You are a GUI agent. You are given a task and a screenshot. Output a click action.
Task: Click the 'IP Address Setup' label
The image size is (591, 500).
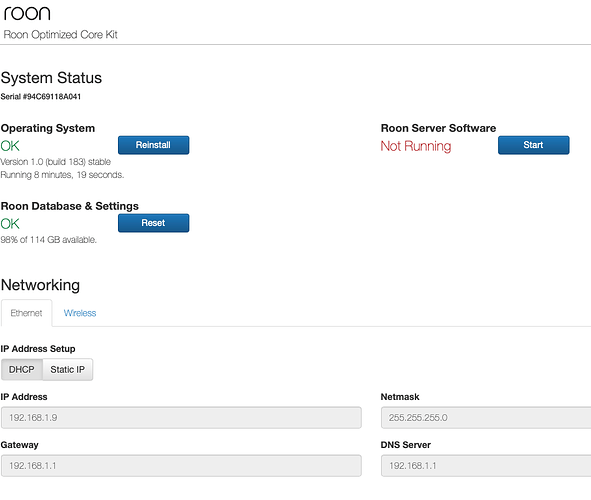38,349
